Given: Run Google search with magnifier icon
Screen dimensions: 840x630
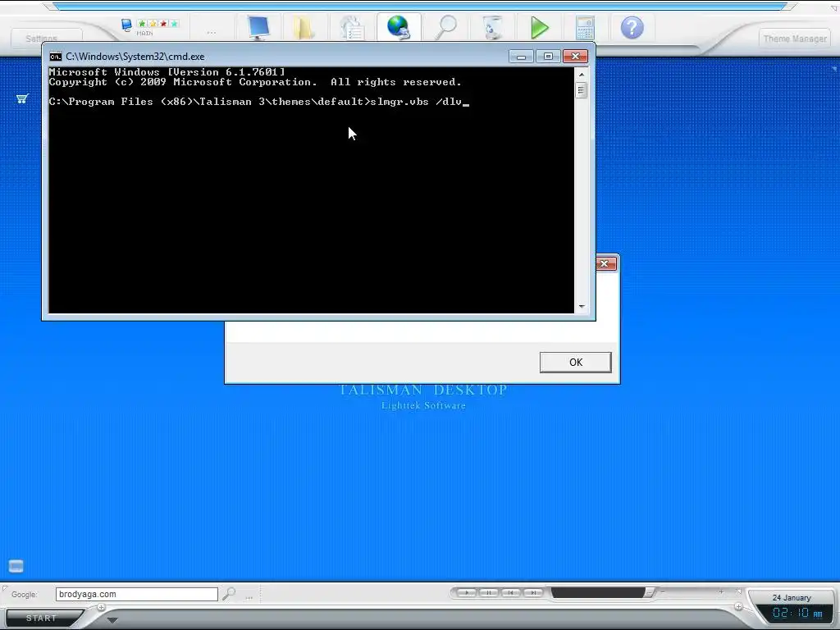Looking at the screenshot, I should pyautogui.click(x=229, y=594).
